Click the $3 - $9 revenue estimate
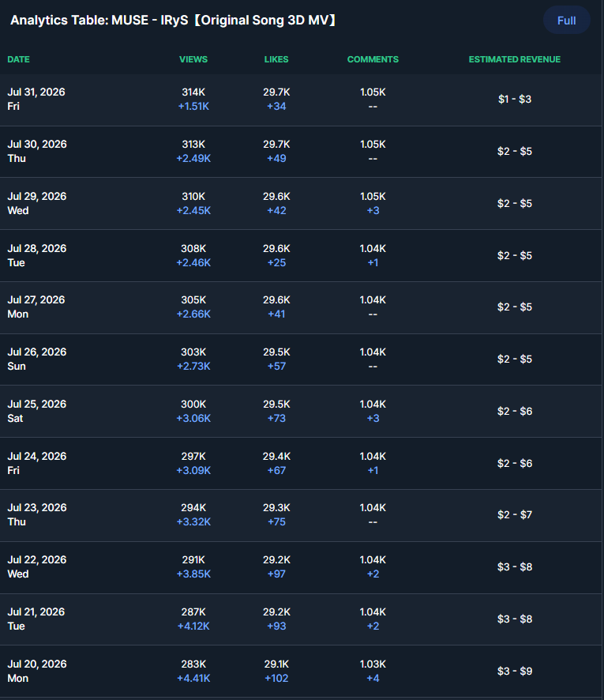Viewport: 604px width, 700px height. coord(515,671)
